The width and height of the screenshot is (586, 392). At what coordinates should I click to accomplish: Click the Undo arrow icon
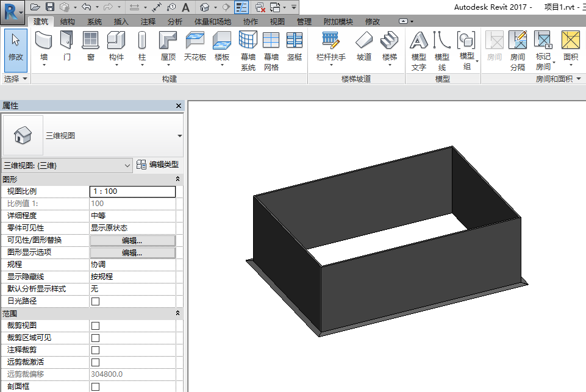pyautogui.click(x=87, y=7)
